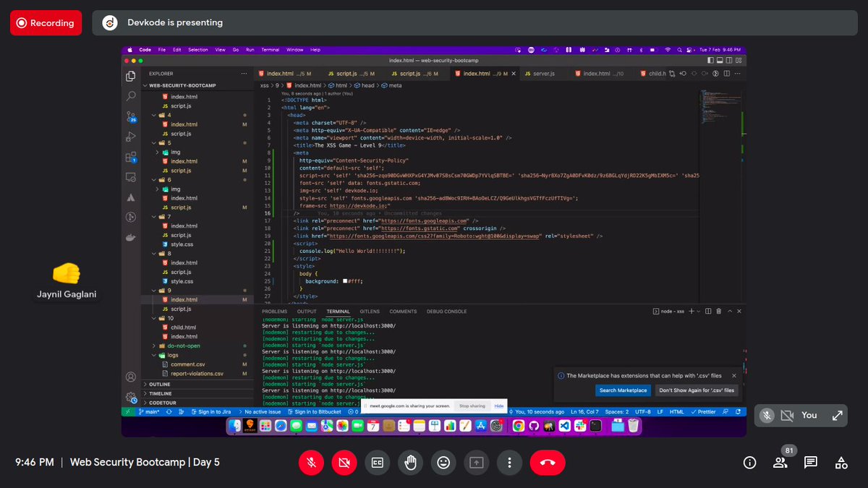Click new terminal plus icon in panel

692,312
